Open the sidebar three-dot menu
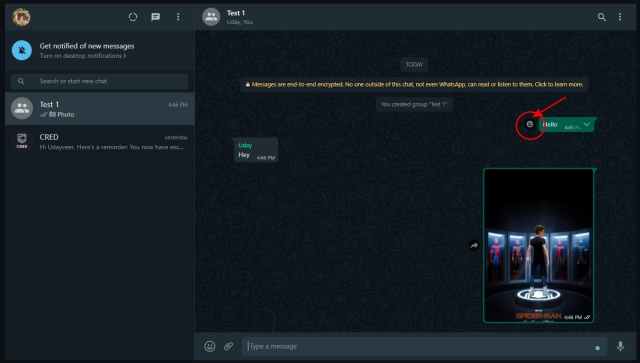 tap(178, 17)
